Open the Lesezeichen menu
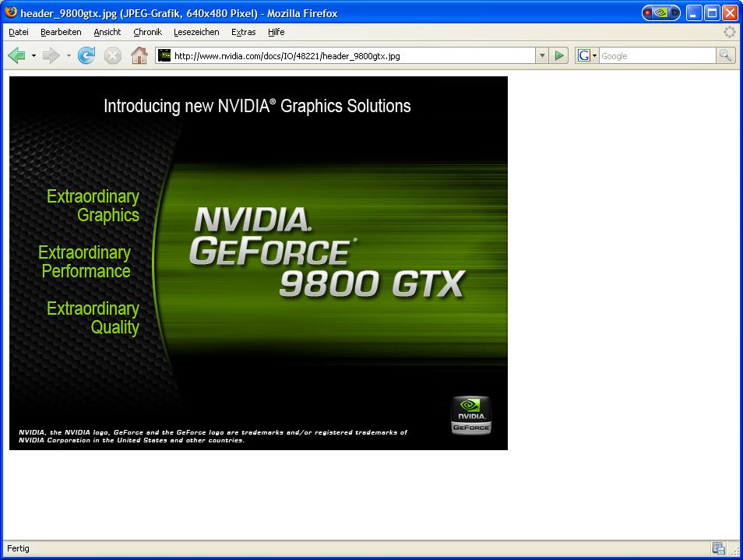This screenshot has width=743, height=560. (196, 32)
